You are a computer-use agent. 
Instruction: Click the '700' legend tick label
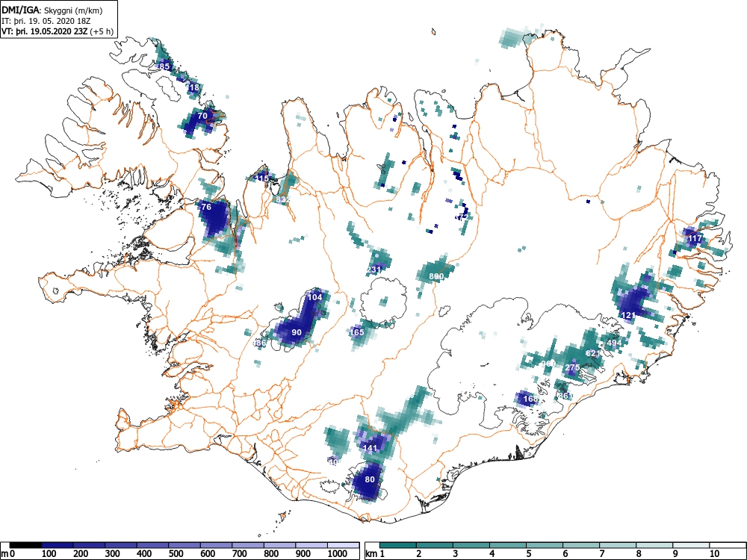point(240,554)
